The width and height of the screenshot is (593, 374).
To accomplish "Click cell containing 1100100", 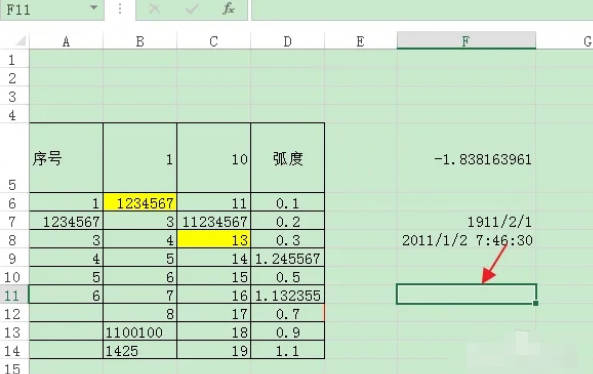I will tap(140, 332).
